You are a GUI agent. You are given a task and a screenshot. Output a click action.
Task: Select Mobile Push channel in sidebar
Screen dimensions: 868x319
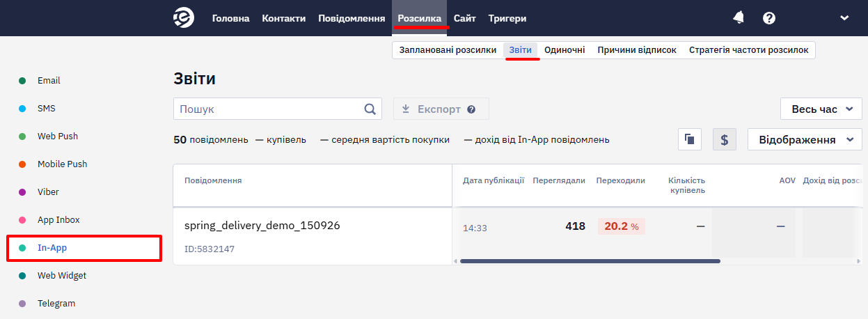pyautogui.click(x=62, y=164)
